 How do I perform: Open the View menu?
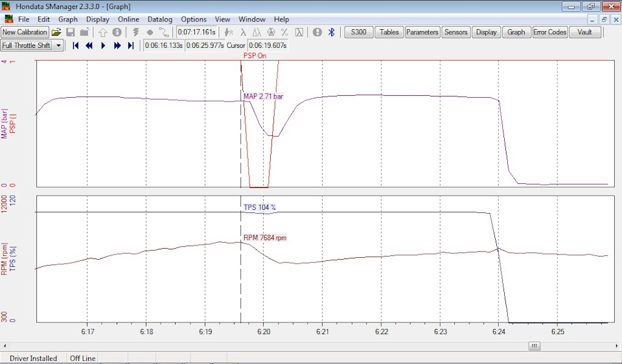click(222, 19)
